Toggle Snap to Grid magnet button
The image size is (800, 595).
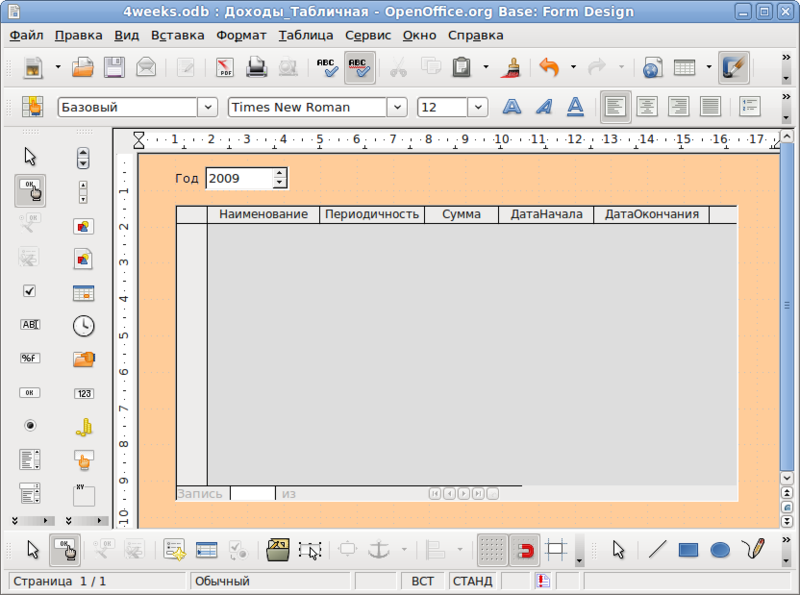click(523, 549)
